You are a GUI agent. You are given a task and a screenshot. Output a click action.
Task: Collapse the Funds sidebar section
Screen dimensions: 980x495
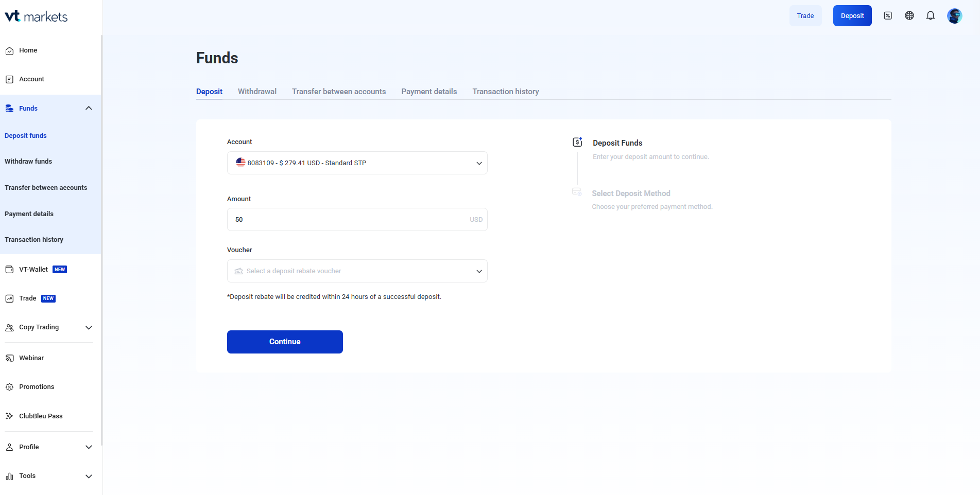(89, 108)
